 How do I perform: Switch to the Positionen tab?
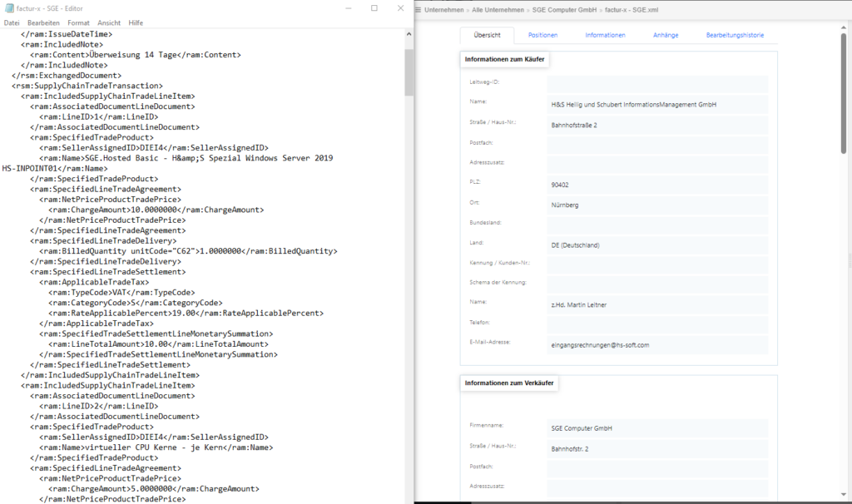coord(542,35)
